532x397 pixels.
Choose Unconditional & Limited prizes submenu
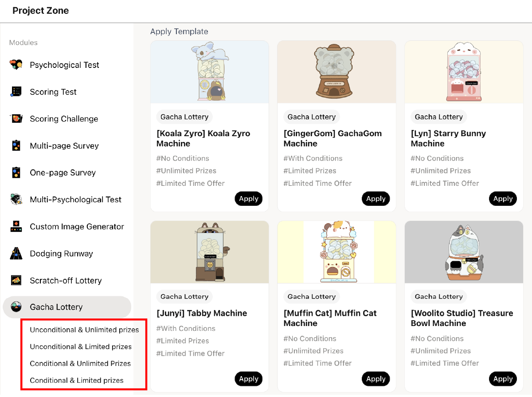pyautogui.click(x=81, y=347)
